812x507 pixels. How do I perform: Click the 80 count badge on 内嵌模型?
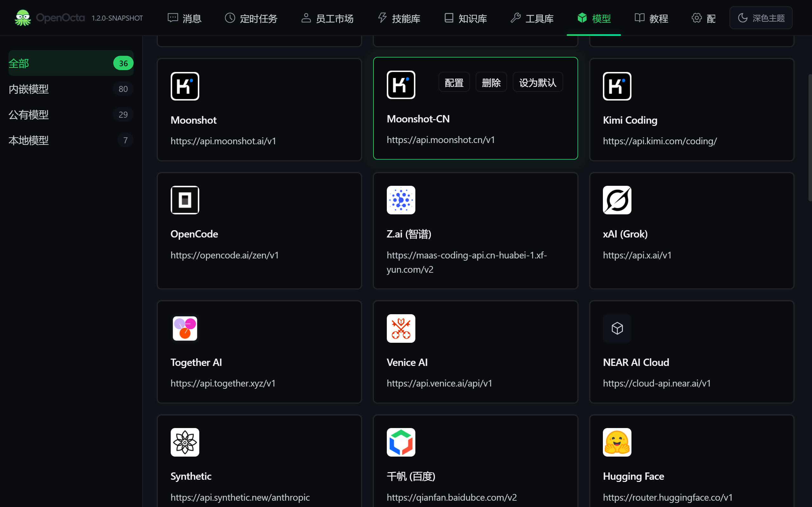123,89
